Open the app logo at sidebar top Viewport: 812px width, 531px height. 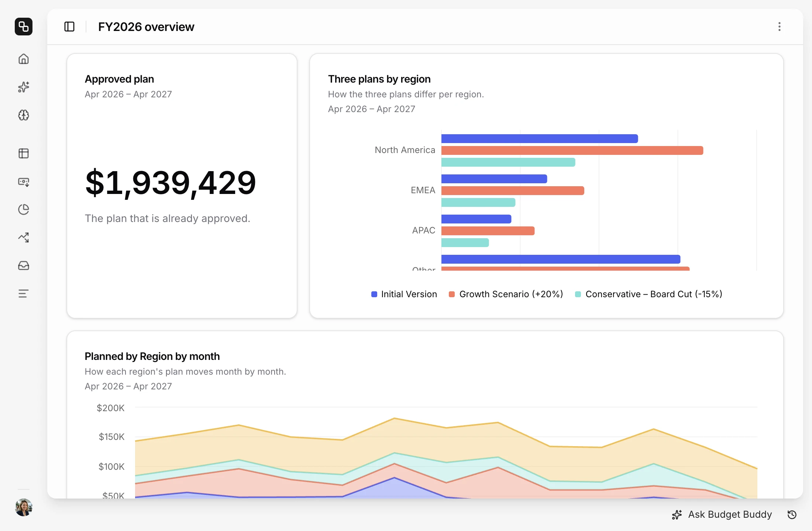click(x=24, y=27)
